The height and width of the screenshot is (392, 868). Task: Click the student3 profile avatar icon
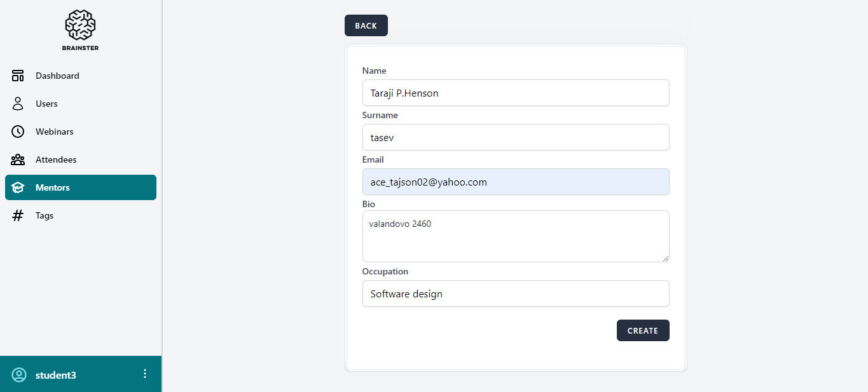pyautogui.click(x=19, y=375)
